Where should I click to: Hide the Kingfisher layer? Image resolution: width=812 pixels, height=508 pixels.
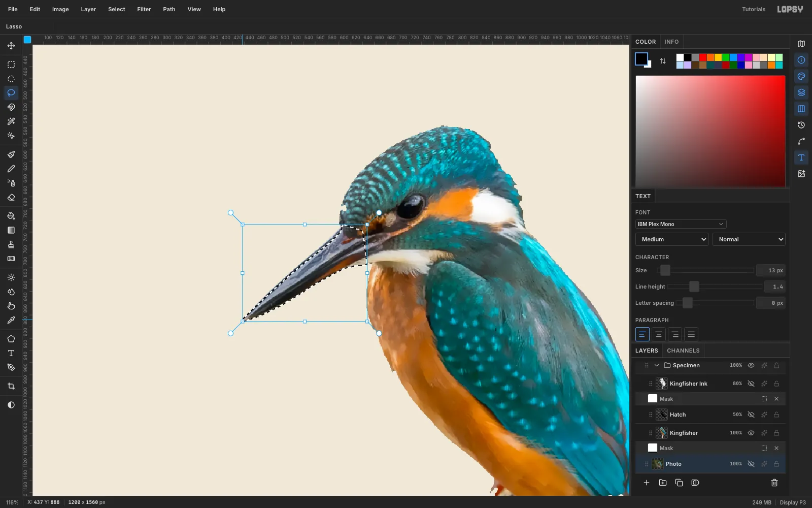(751, 433)
